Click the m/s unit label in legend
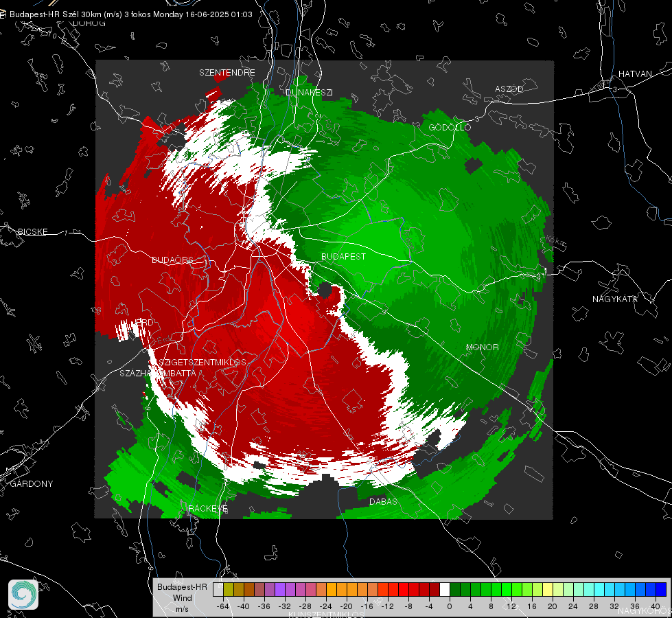 click(182, 609)
